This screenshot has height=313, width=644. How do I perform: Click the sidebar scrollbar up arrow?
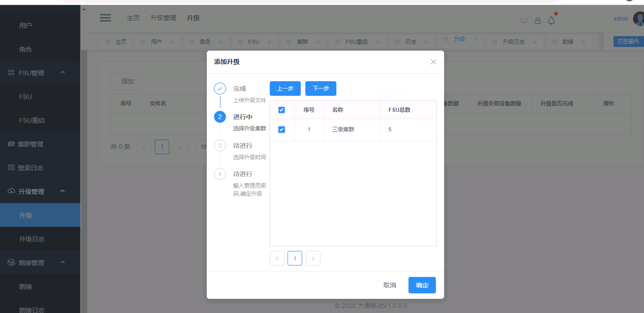(84, 9)
